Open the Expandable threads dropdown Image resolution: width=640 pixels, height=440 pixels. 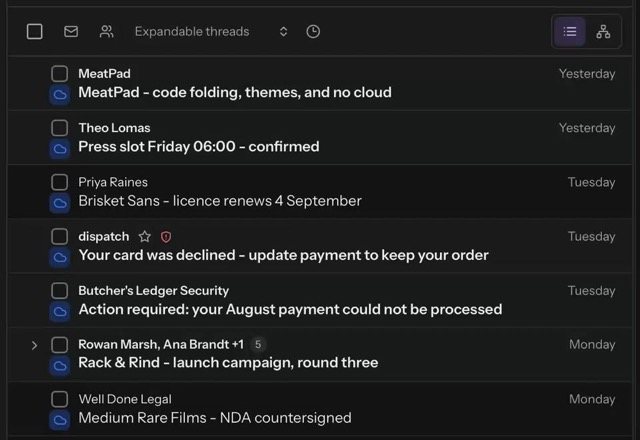click(211, 31)
